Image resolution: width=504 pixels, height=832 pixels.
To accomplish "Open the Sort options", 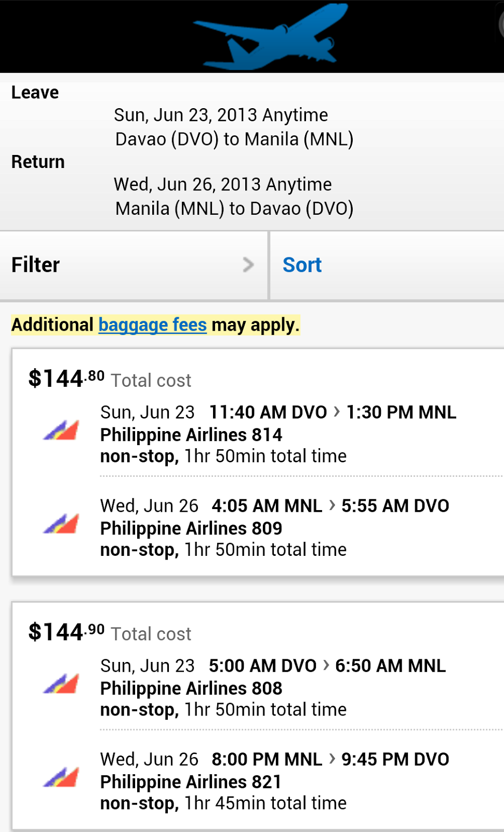I will [302, 265].
